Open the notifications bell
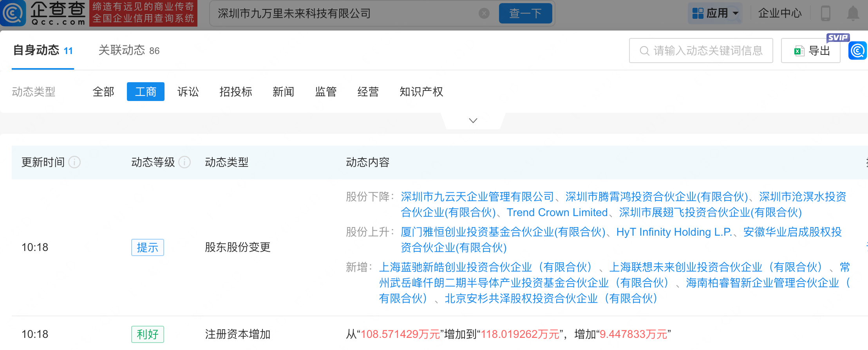This screenshot has height=350, width=868. (x=853, y=13)
